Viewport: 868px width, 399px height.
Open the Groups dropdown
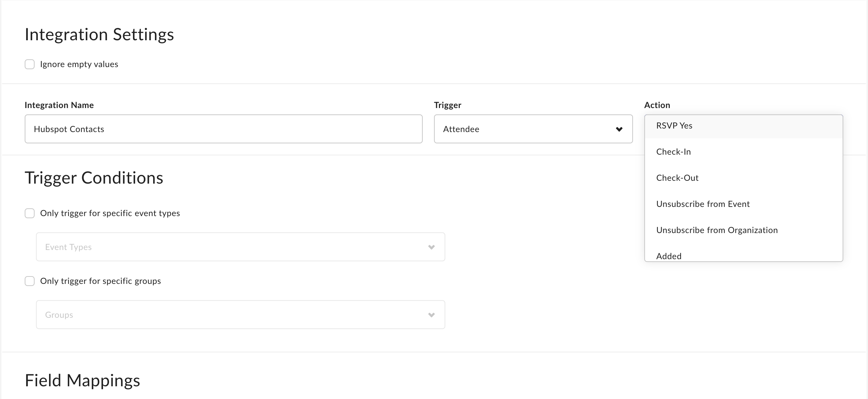tap(240, 315)
